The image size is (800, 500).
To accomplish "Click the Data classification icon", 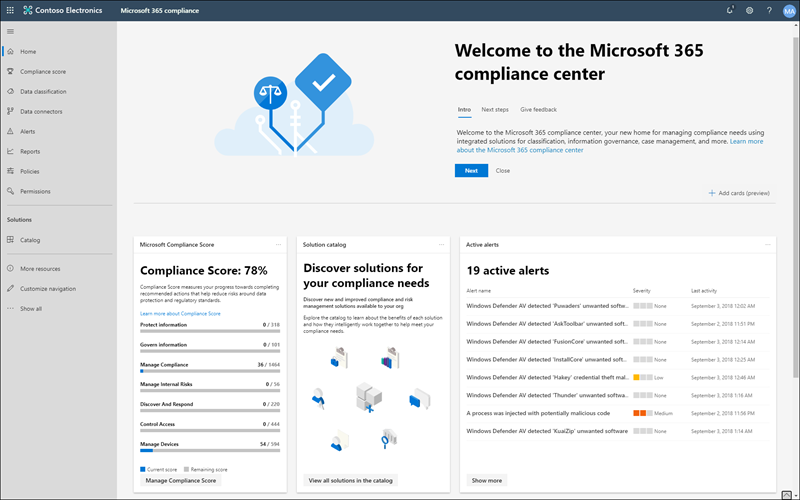I will tap(10, 91).
